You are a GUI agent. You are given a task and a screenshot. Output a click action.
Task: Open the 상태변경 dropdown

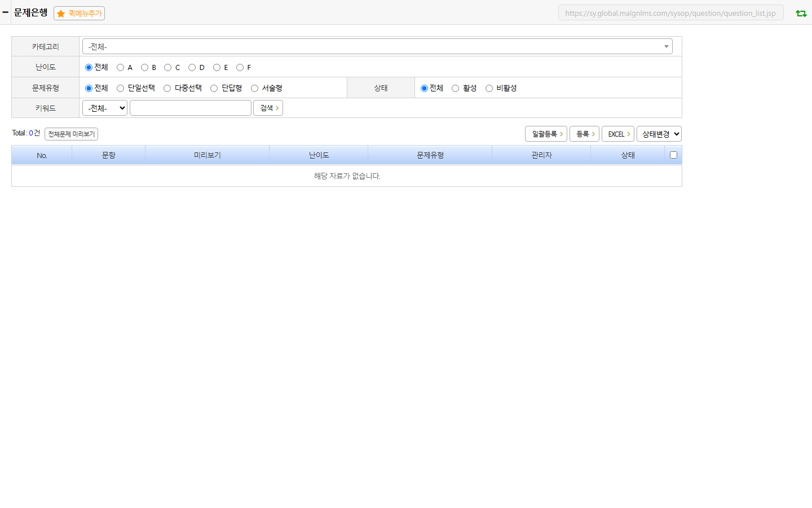tap(659, 134)
